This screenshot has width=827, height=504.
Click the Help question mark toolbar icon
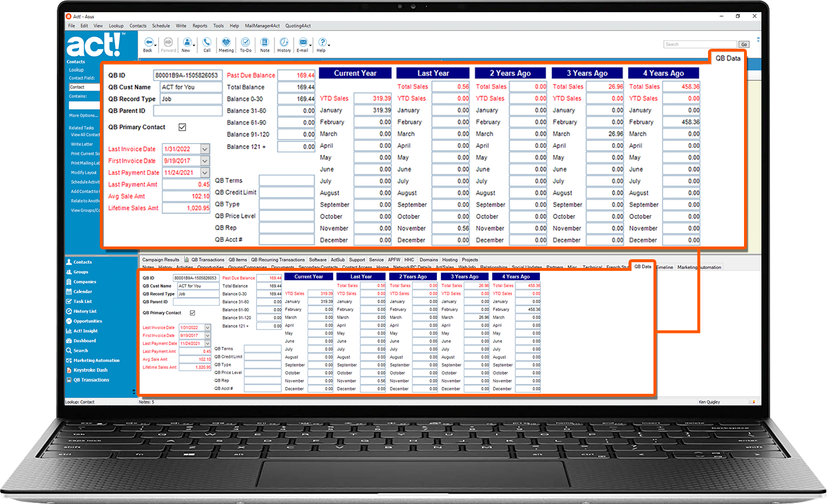pos(322,42)
